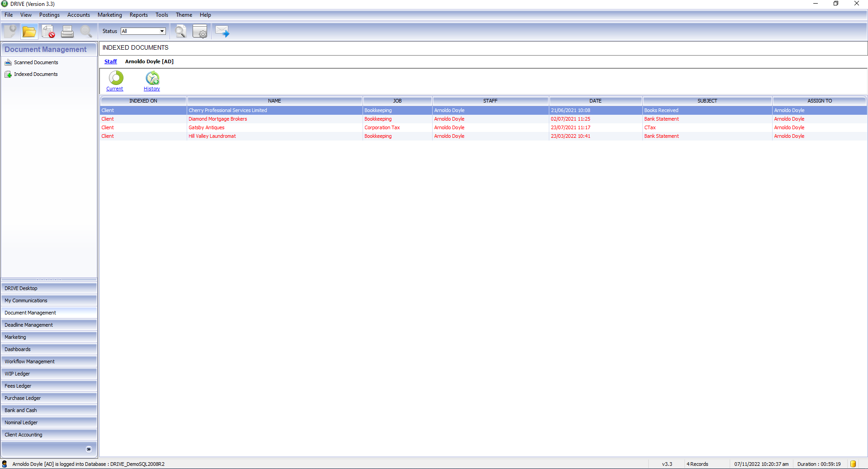Open the Purchase Ledger pane
Image resolution: width=868 pixels, height=469 pixels.
[49, 398]
